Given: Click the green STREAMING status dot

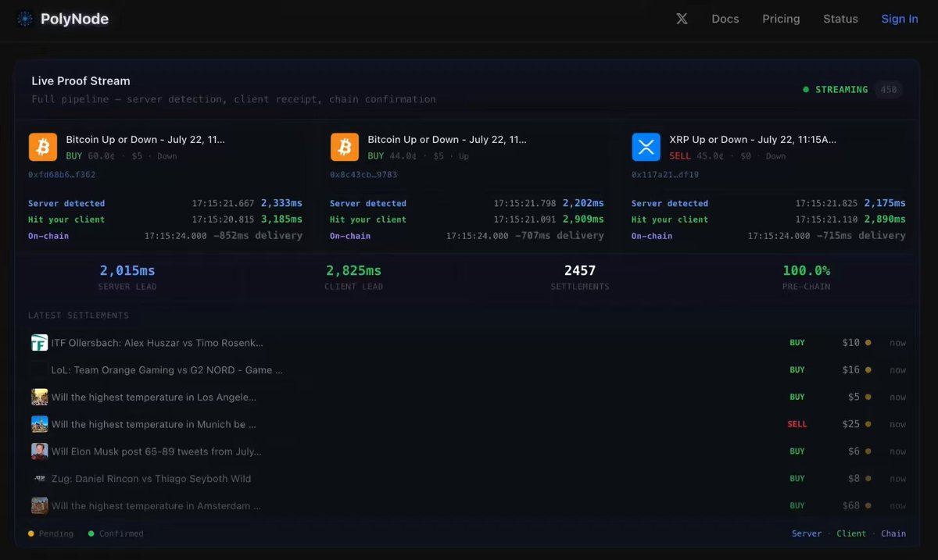Looking at the screenshot, I should point(806,90).
